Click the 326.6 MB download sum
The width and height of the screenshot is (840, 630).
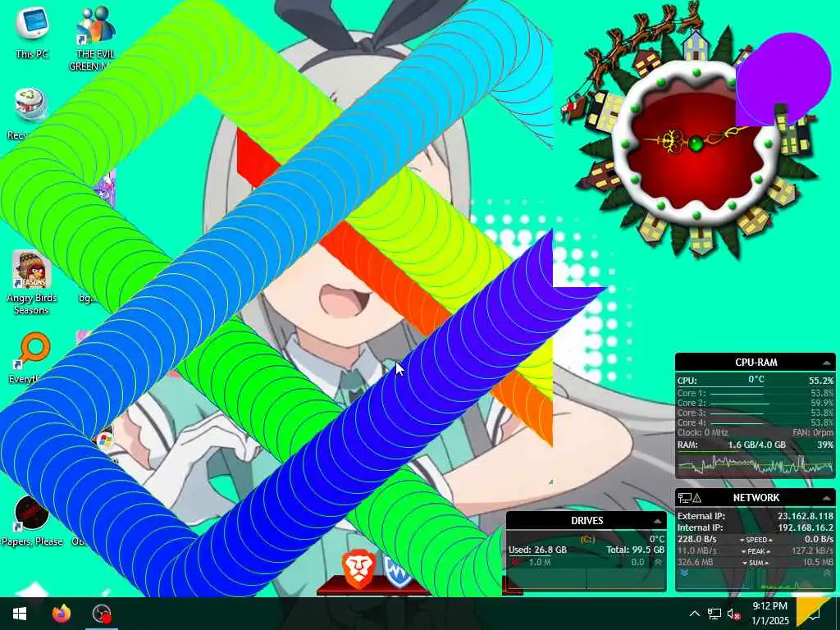[695, 563]
